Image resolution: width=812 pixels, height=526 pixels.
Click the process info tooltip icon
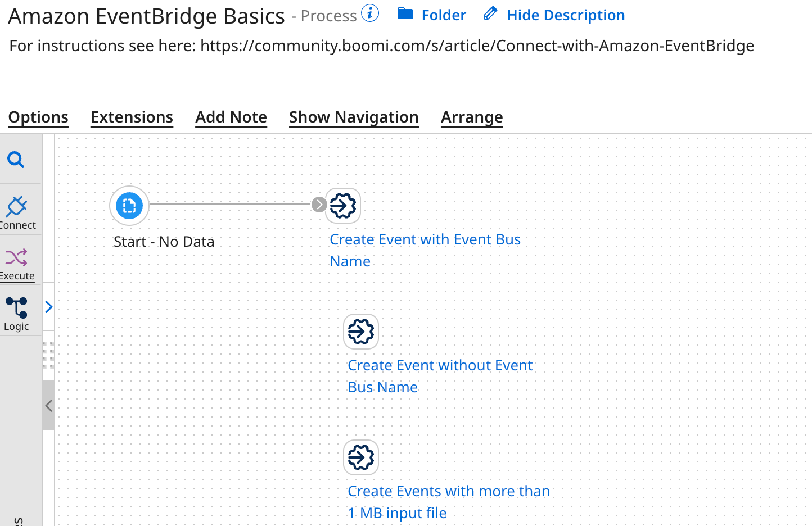tap(370, 12)
